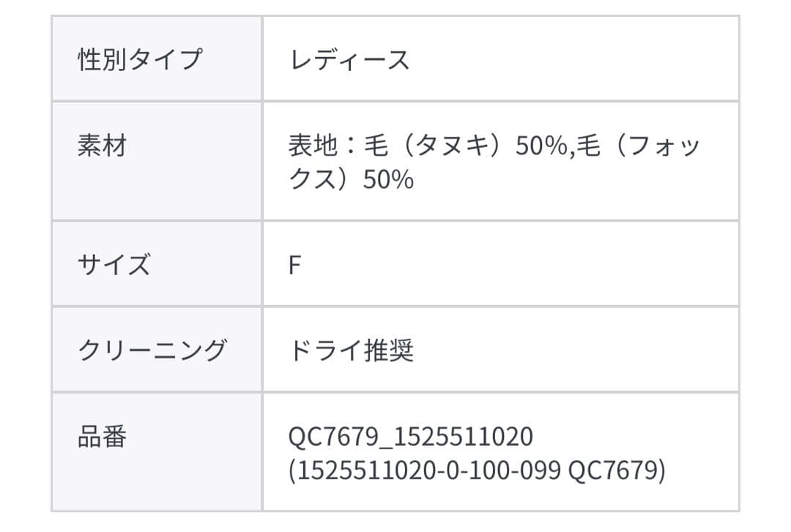
Task: Click the 素材 row label
Action: coord(102,146)
